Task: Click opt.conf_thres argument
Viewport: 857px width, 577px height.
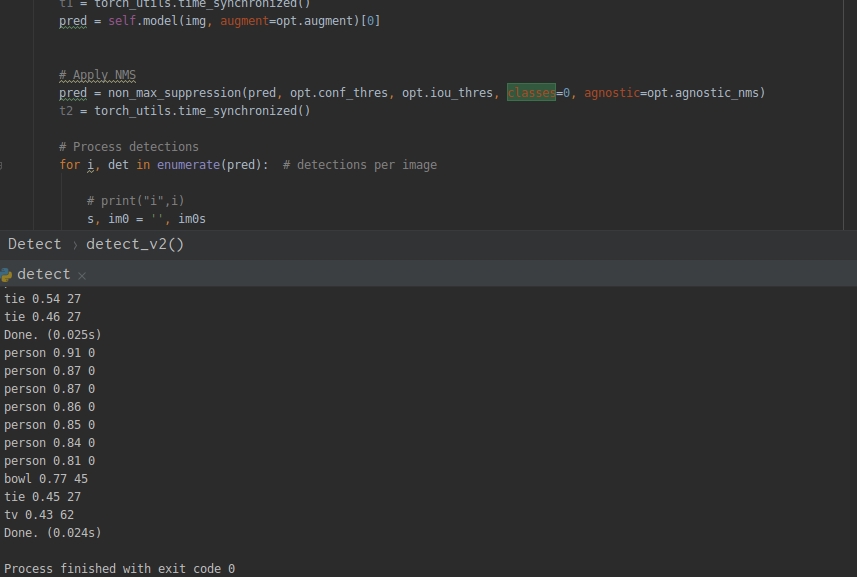Action: pyautogui.click(x=339, y=93)
